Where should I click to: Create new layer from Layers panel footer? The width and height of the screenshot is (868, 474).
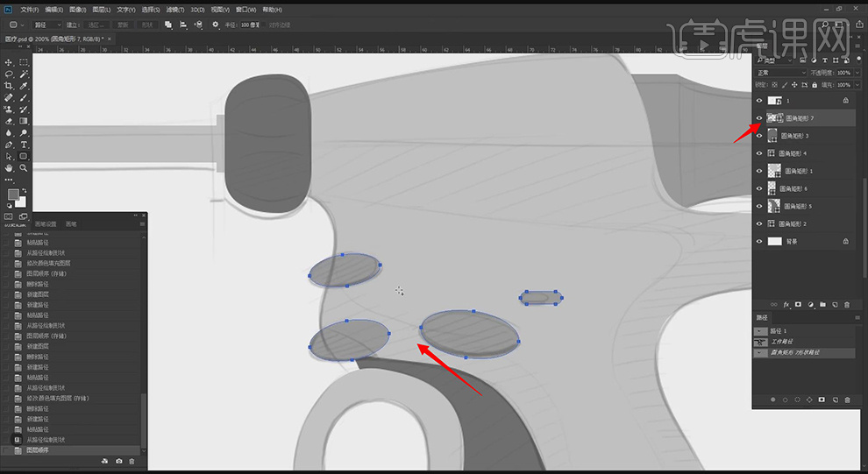835,305
